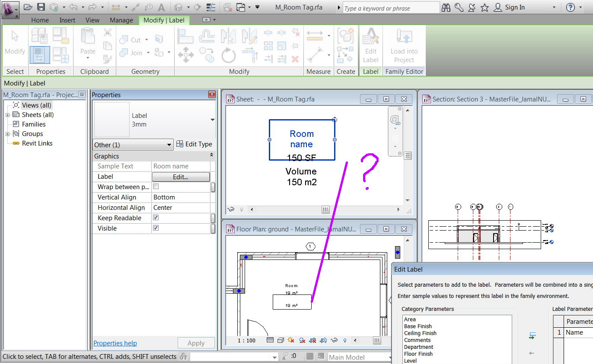This screenshot has height=364, width=593.
Task: Click Sign In in the title bar
Action: tap(515, 7)
